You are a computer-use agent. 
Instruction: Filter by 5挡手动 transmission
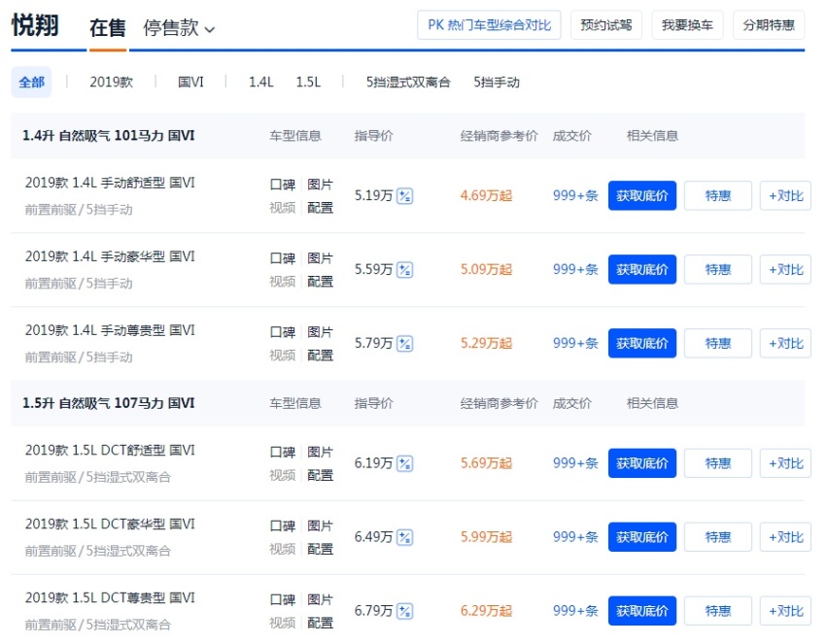click(x=497, y=83)
